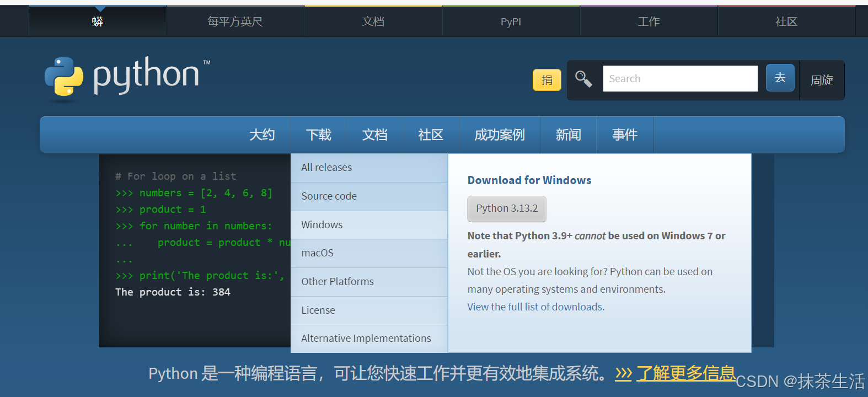Image resolution: width=868 pixels, height=397 pixels.
Task: Click the Download for Windows heading
Action: [x=529, y=180]
